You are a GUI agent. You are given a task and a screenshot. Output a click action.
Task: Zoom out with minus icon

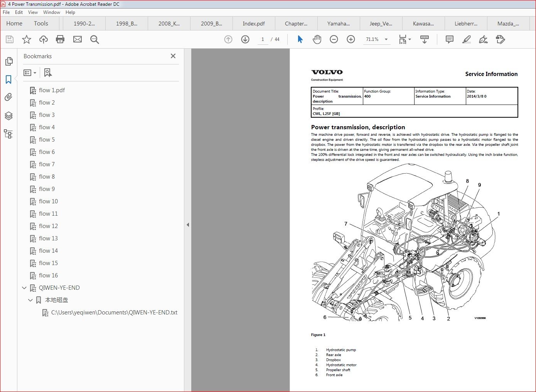click(x=334, y=39)
